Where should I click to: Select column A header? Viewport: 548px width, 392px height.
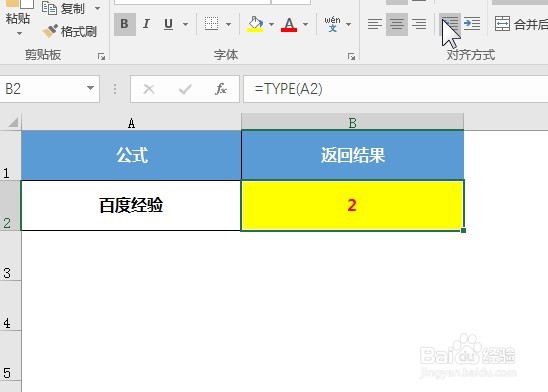(x=131, y=123)
